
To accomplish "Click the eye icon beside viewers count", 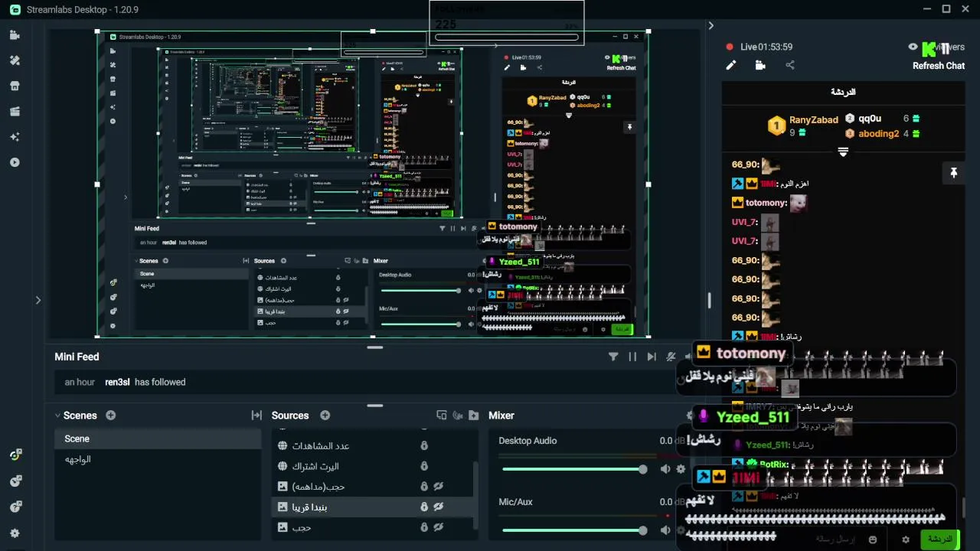I will [x=913, y=47].
